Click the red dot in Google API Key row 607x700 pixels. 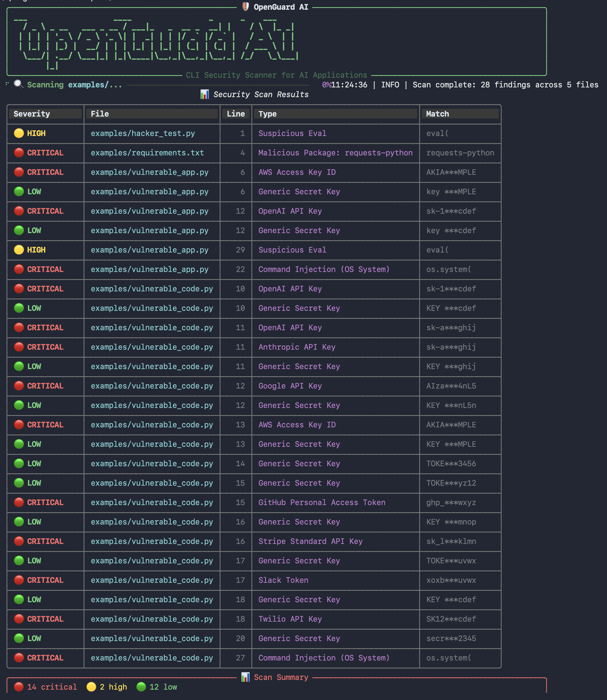click(19, 386)
